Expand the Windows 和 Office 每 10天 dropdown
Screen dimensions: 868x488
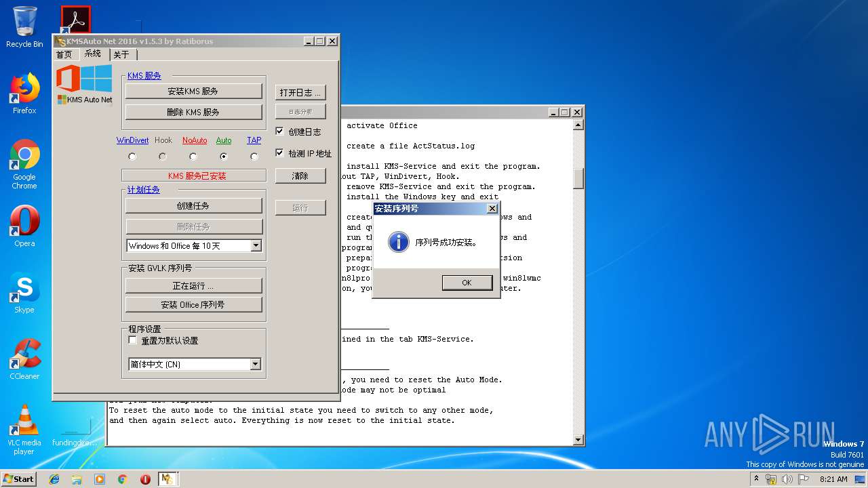256,245
